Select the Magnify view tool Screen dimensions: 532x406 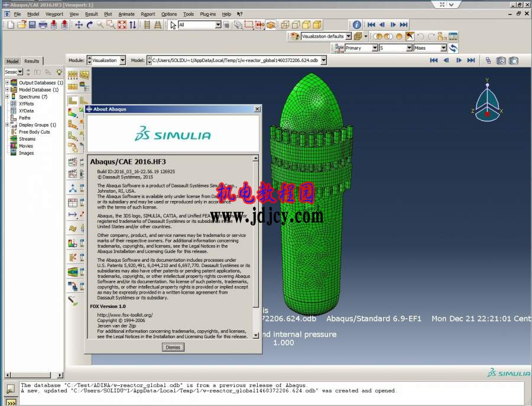[x=100, y=25]
